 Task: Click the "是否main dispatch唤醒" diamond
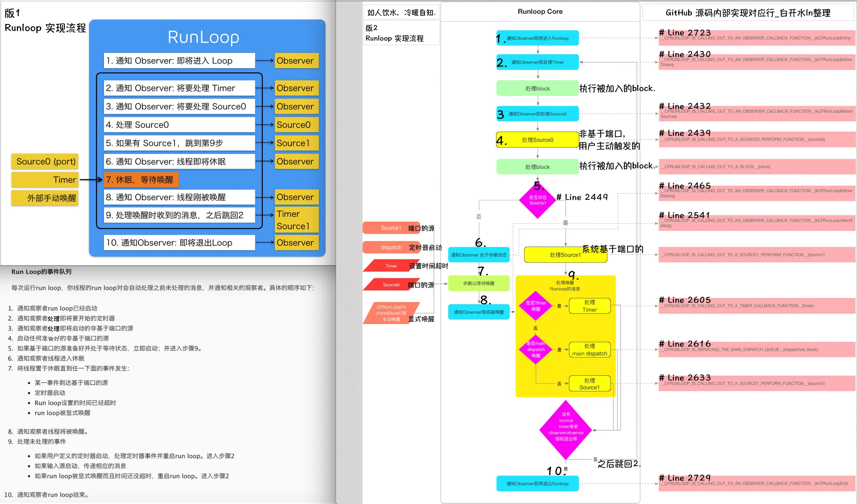[x=536, y=349]
